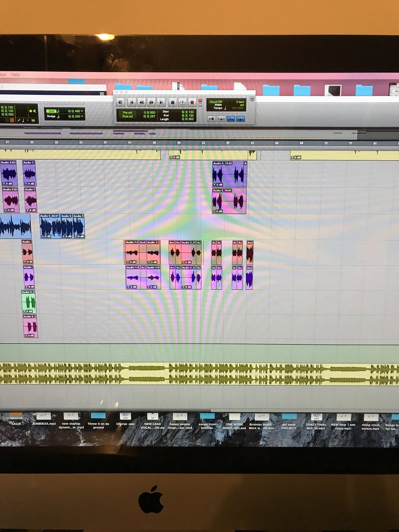This screenshot has height=532, width=399.
Task: Open the Help menu
Action: pos(16,74)
